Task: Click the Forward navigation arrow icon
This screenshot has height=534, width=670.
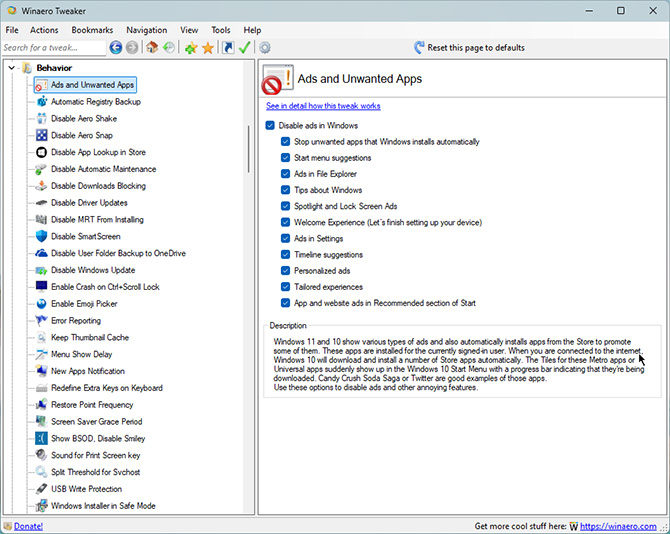Action: 132,47
